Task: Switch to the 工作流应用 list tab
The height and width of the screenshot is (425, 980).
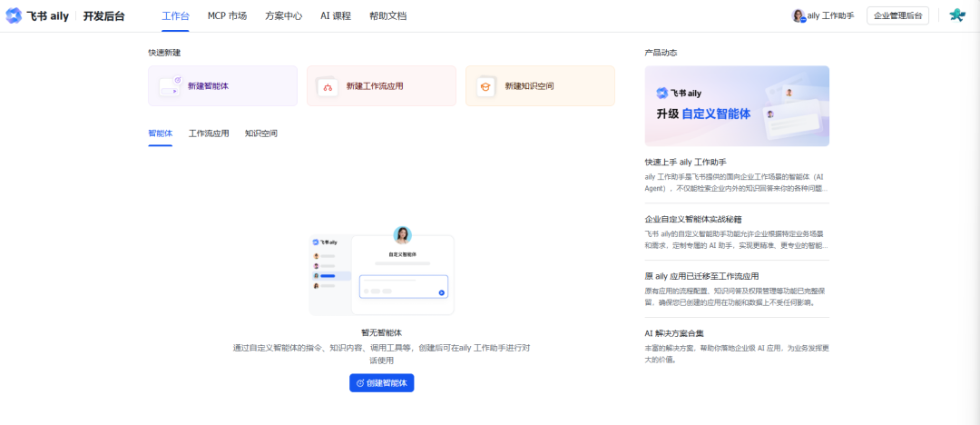Action: coord(209,133)
